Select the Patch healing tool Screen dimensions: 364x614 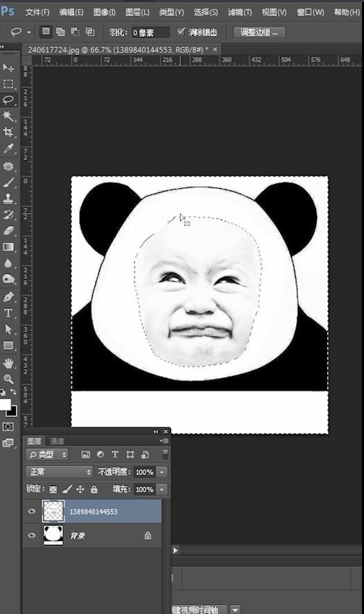click(x=8, y=167)
